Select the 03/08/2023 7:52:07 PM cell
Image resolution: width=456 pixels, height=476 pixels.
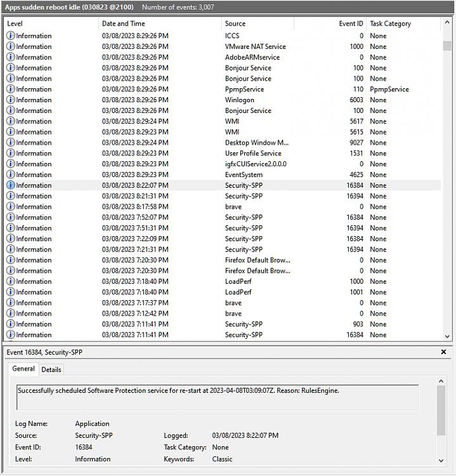(x=135, y=217)
